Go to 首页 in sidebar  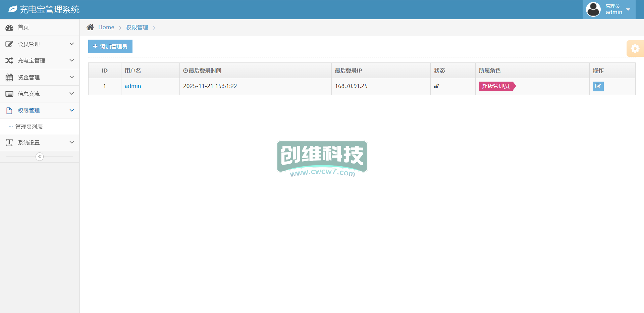click(23, 27)
